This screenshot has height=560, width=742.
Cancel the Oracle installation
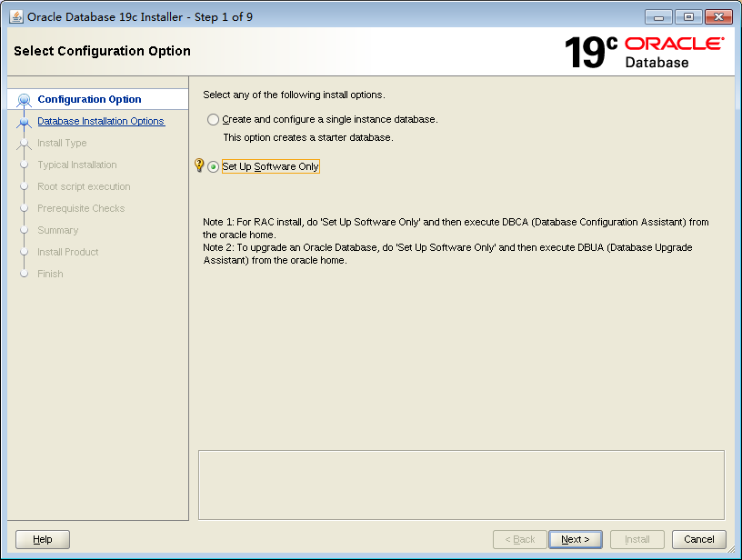coord(698,539)
